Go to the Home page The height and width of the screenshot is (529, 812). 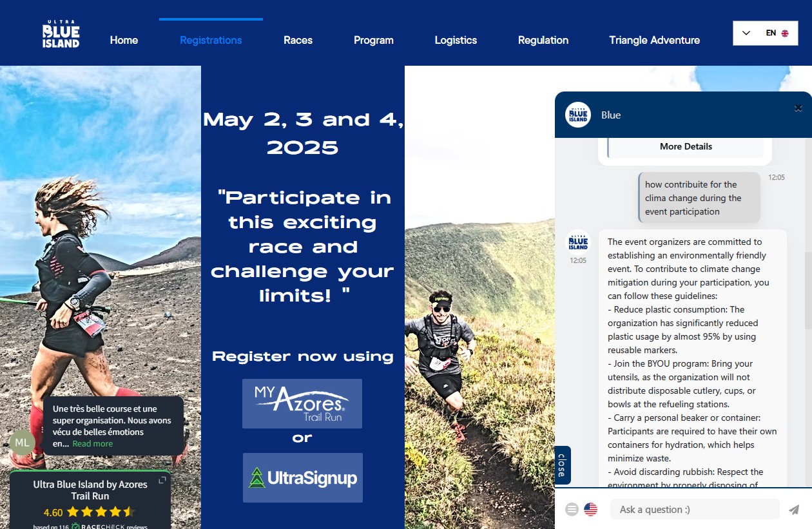(x=124, y=40)
